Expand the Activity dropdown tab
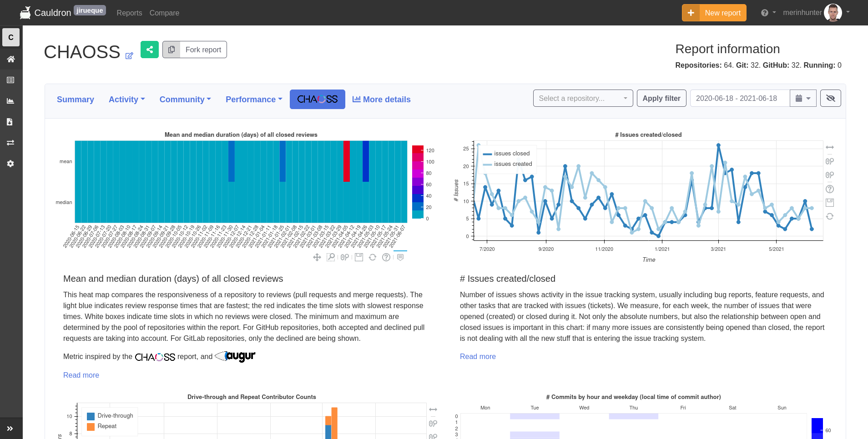The image size is (868, 439). pos(127,100)
